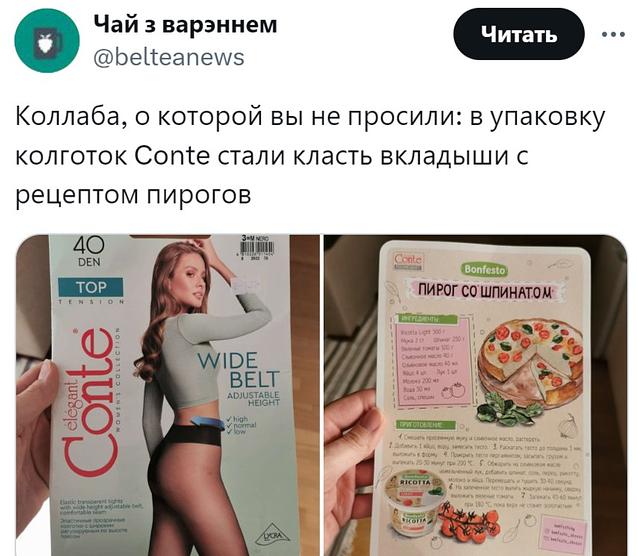Open the Чай з варэннем profile avatar
This screenshot has width=637, height=556.
(x=47, y=40)
